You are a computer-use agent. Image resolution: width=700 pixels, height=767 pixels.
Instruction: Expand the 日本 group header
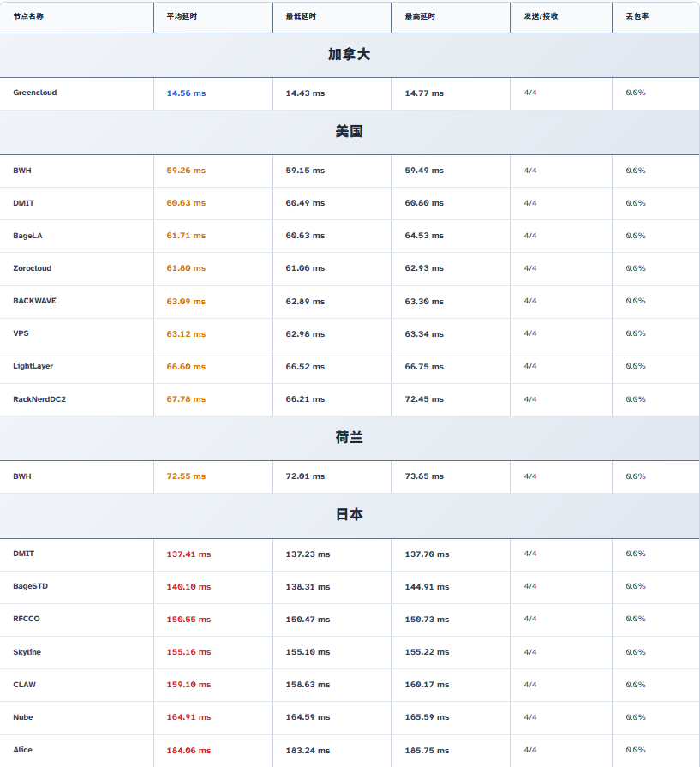[349, 515]
